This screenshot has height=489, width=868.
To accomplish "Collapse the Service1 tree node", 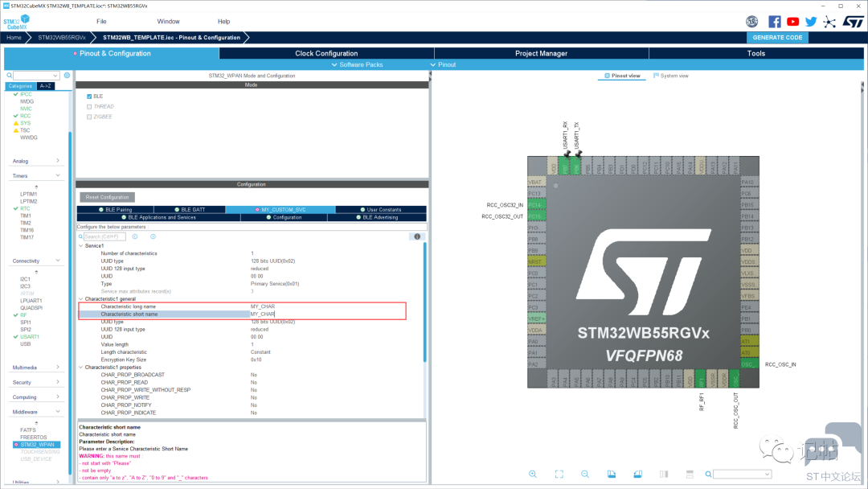I will tap(81, 246).
